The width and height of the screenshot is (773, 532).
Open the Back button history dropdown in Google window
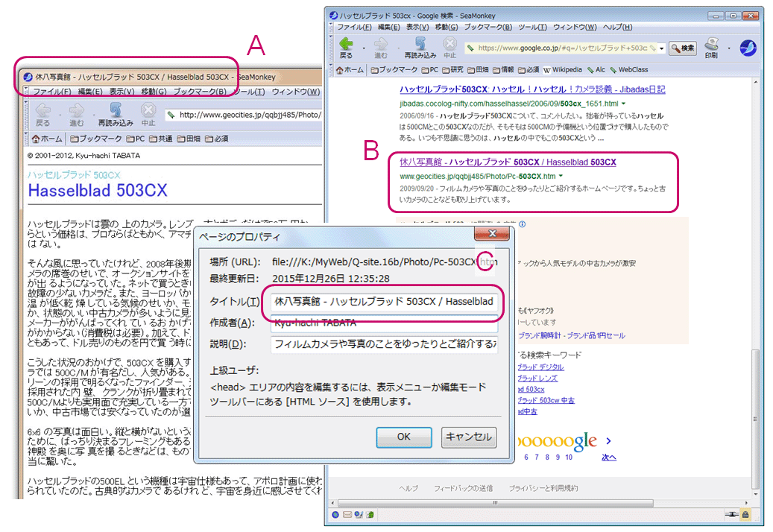(365, 48)
